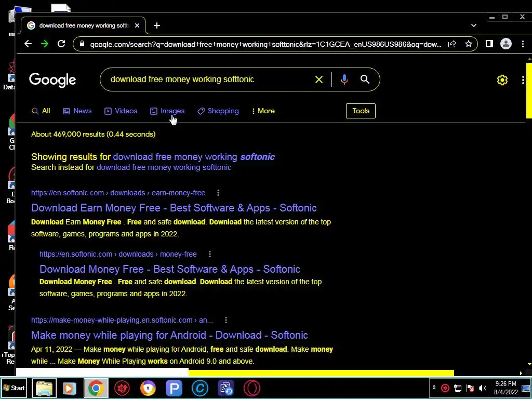Open blue C app in taskbar
The height and width of the screenshot is (399, 532).
[200, 388]
